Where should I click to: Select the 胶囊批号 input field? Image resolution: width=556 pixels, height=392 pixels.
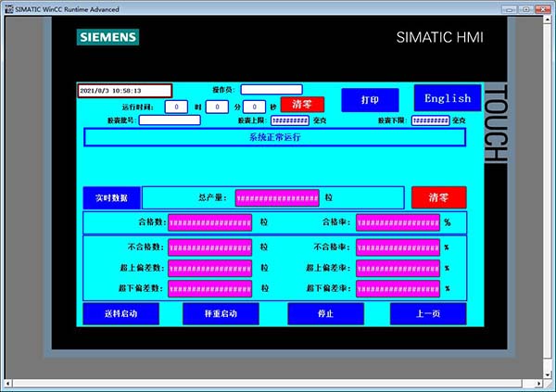pyautogui.click(x=170, y=120)
